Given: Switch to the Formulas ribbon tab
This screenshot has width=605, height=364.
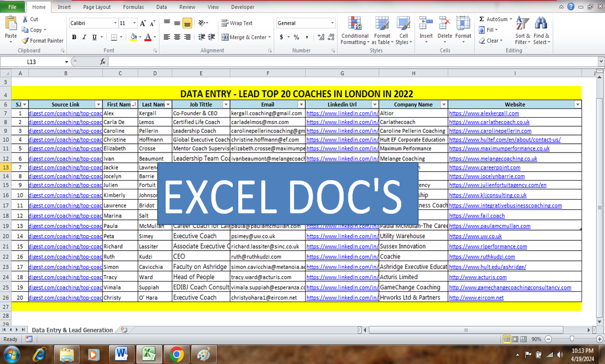Looking at the screenshot, I should (133, 7).
